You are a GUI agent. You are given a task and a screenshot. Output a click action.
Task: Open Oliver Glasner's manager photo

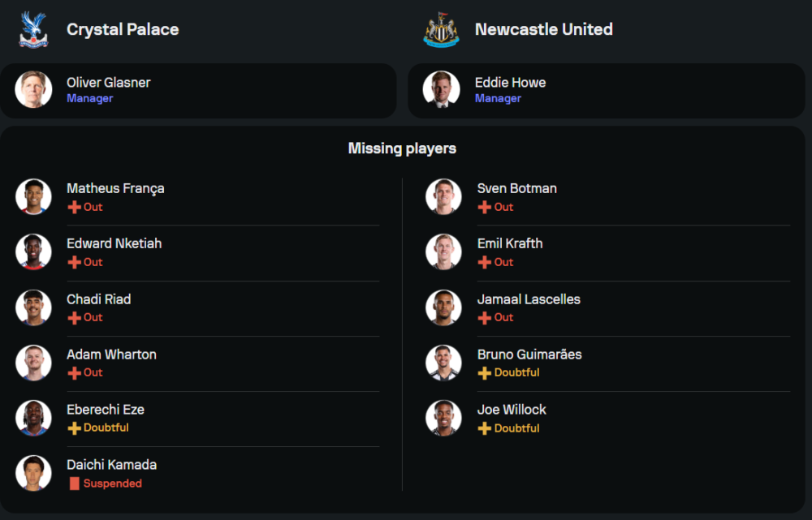[x=33, y=89]
